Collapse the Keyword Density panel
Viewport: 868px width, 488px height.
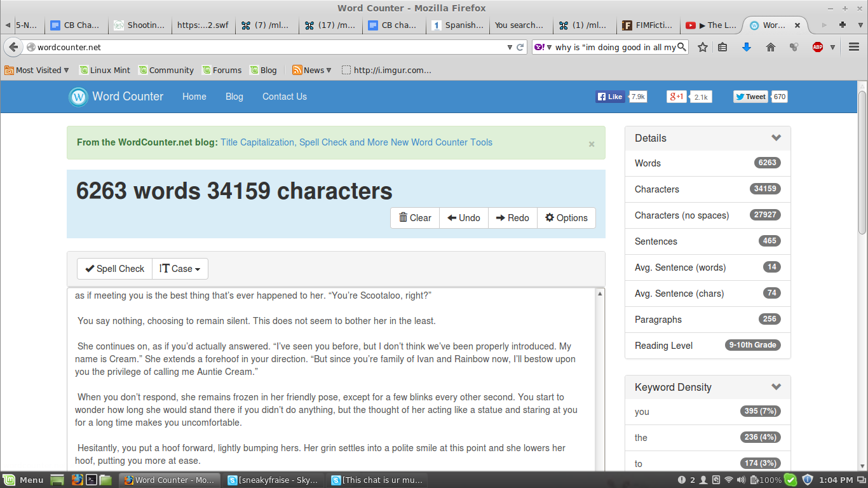point(776,387)
